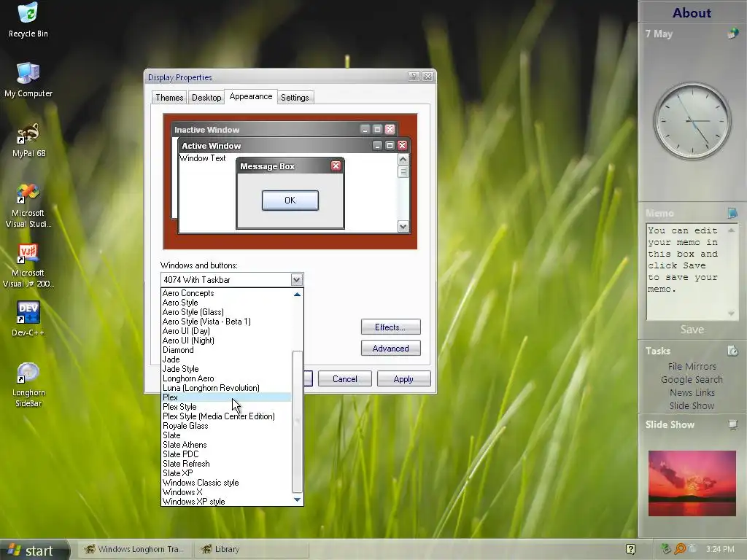This screenshot has height=560, width=747.
Task: Open the Settings tab
Action: click(295, 97)
